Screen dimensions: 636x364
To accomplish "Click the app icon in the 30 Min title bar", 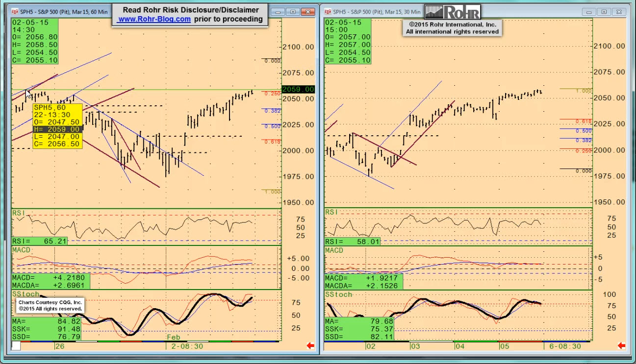I will 328,11.
